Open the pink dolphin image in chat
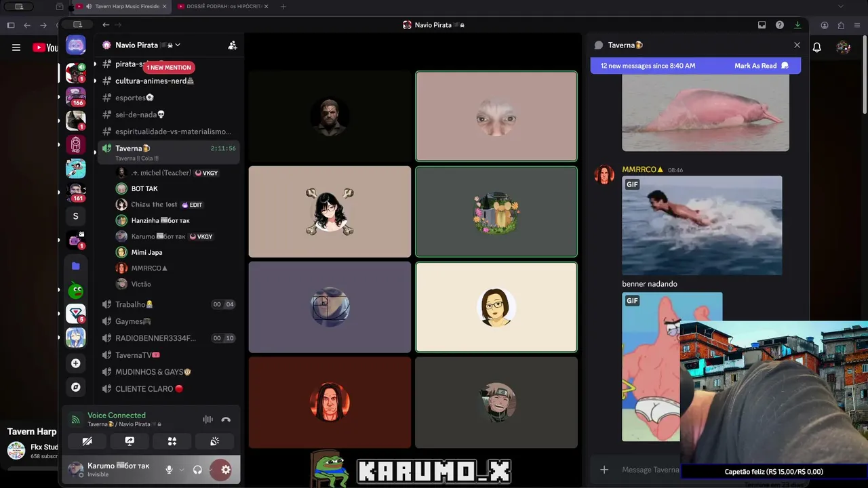 pos(705,113)
